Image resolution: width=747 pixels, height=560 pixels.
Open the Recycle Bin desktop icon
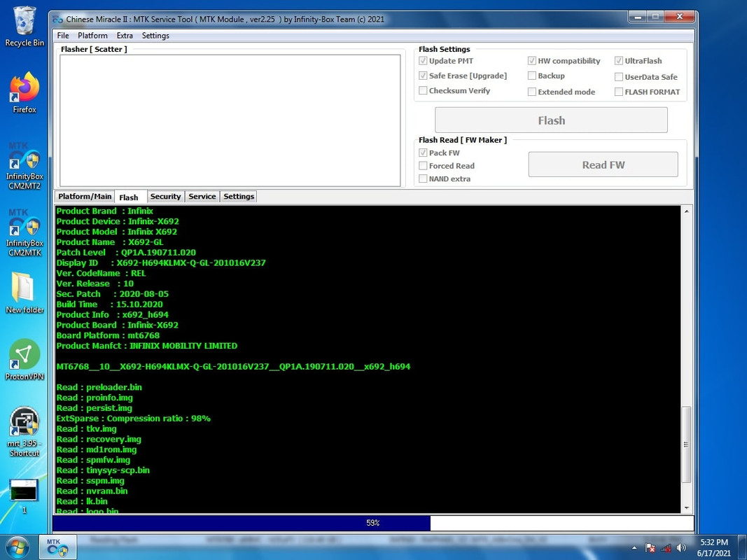pos(25,26)
